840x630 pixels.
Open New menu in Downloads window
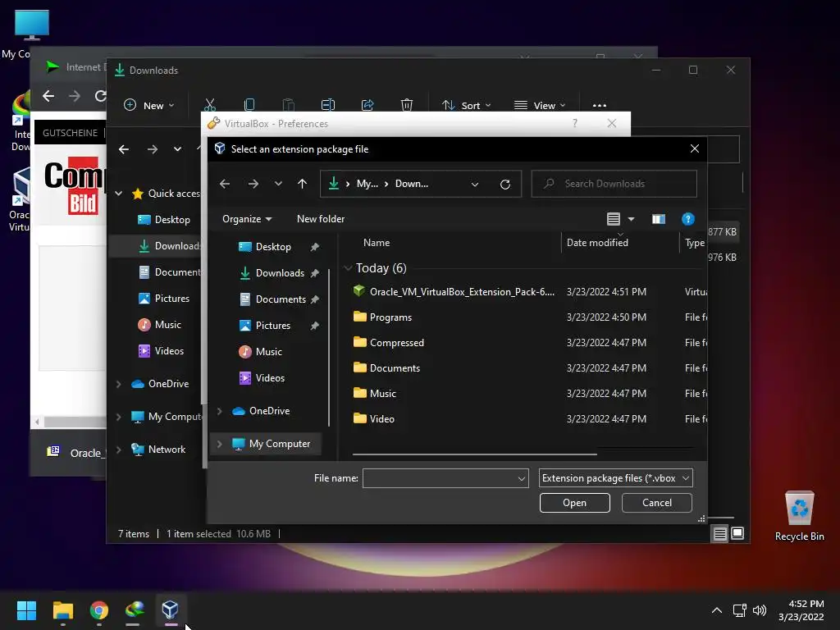coord(149,106)
